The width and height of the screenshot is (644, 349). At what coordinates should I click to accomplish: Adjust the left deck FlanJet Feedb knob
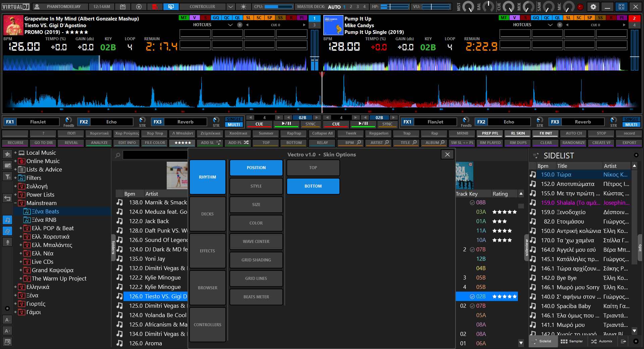[68, 120]
